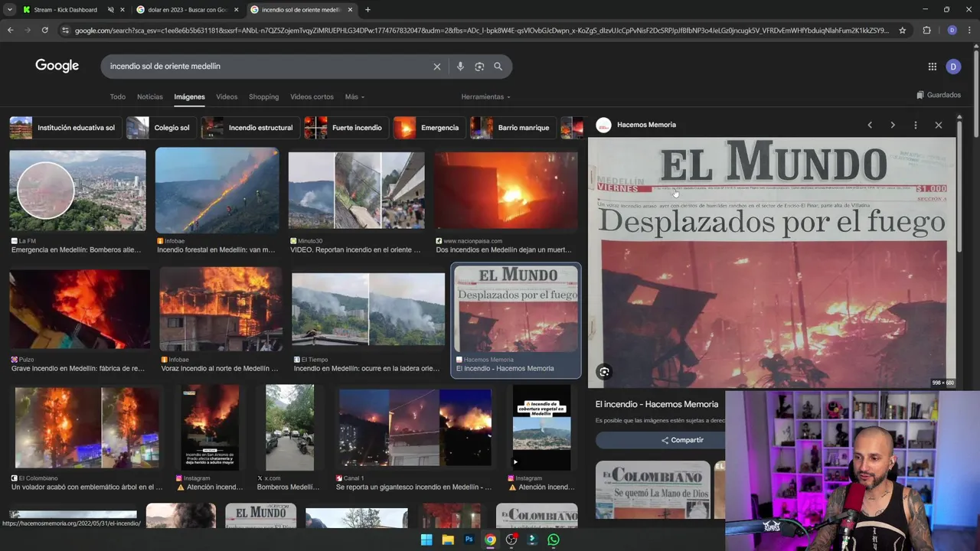Open Chrome extensions menu
Image resolution: width=980 pixels, height=551 pixels.
click(x=927, y=31)
